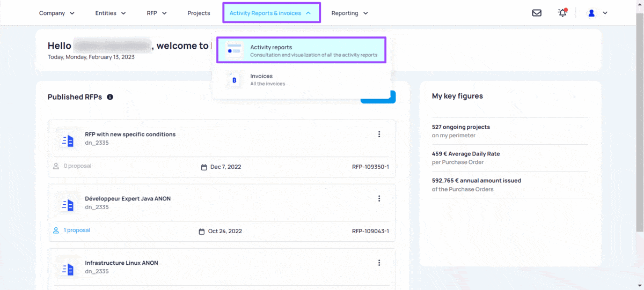The image size is (644, 290).
Task: Click the 0 proposal text
Action: click(77, 166)
